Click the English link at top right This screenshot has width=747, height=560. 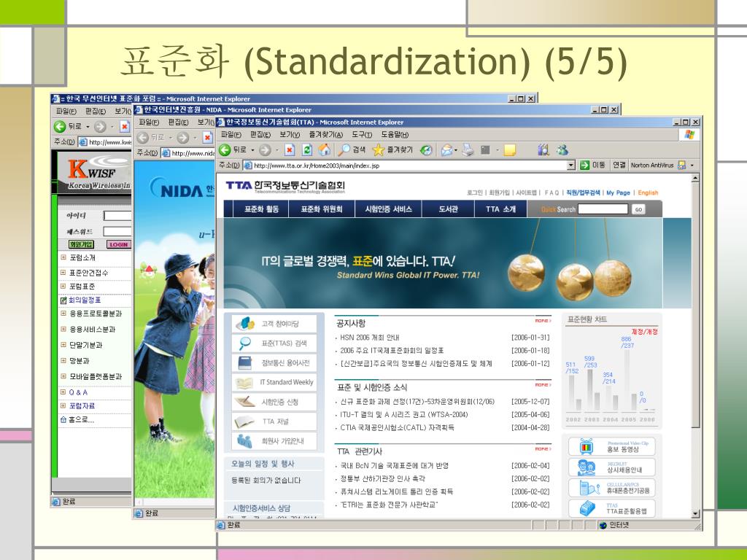click(648, 192)
